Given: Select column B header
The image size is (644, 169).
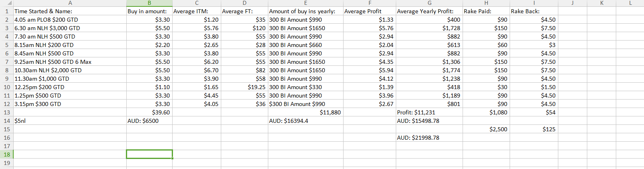Looking at the screenshot, I should pos(149,3).
